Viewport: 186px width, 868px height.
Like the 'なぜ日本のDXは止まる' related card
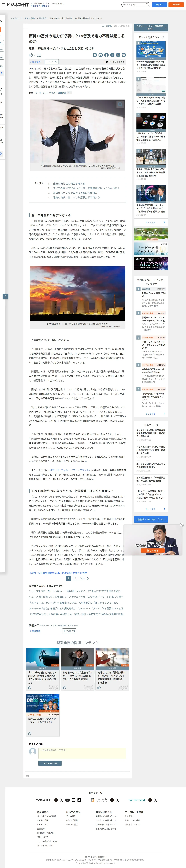pyautogui.click(x=64, y=687)
